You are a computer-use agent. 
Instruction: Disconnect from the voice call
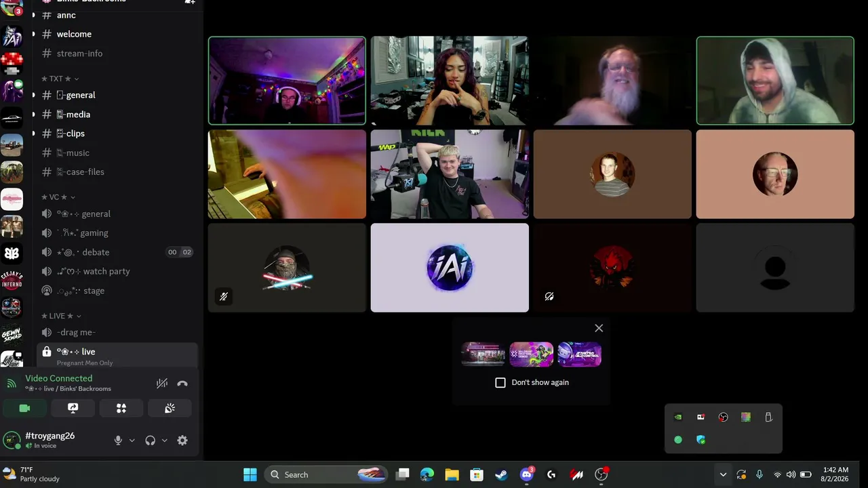pyautogui.click(x=182, y=384)
